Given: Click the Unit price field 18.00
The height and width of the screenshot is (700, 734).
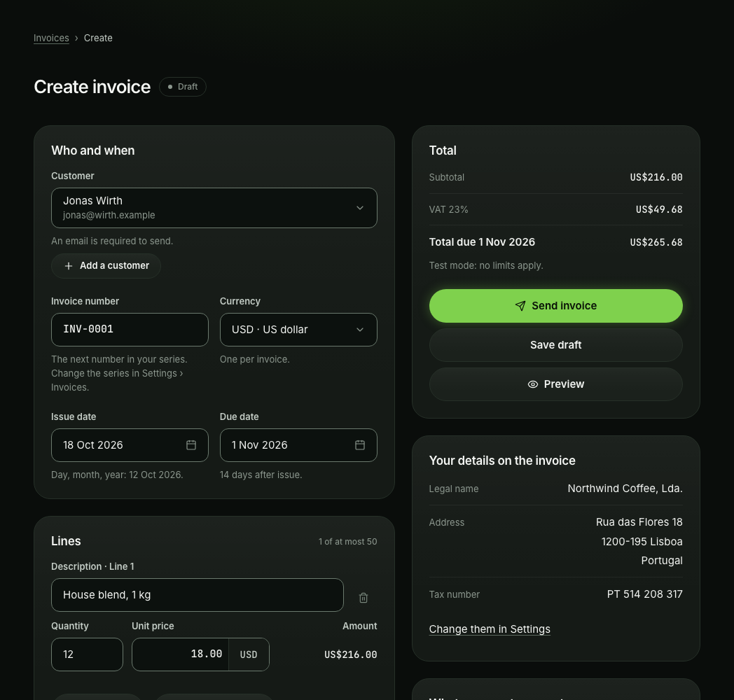Looking at the screenshot, I should (180, 654).
